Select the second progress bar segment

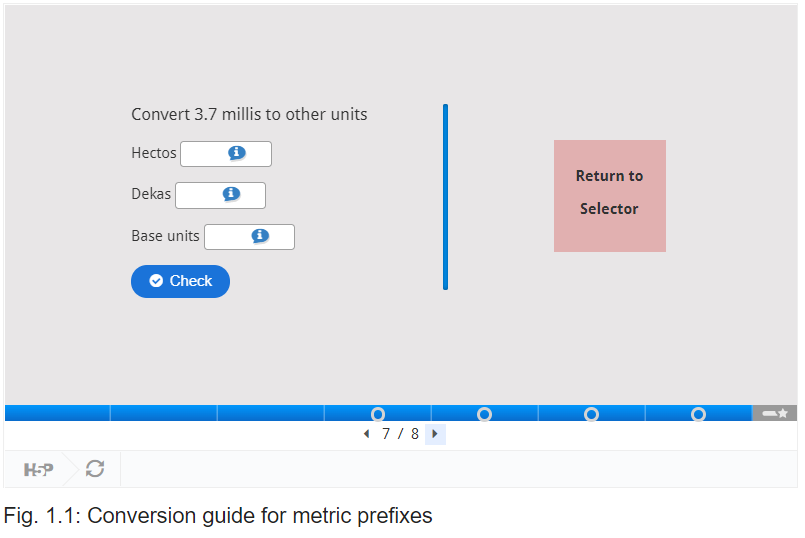(164, 413)
